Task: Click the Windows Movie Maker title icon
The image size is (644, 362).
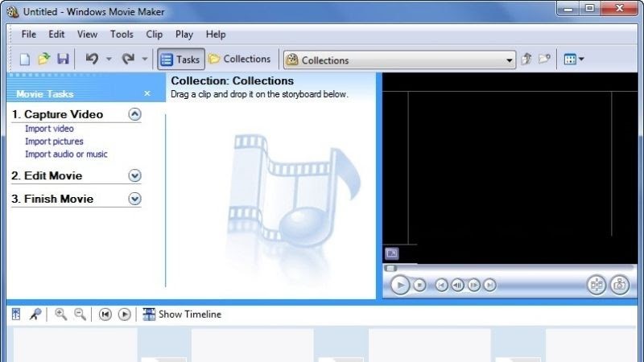Action: [13, 11]
